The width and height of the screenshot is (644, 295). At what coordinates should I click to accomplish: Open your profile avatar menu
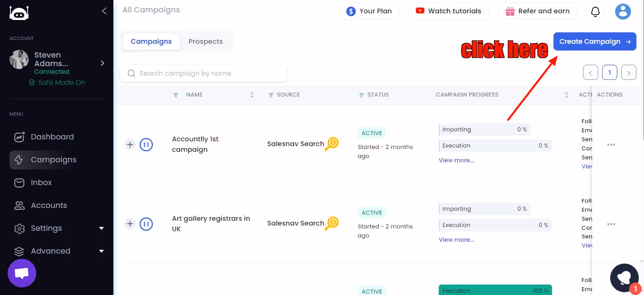coord(623,11)
